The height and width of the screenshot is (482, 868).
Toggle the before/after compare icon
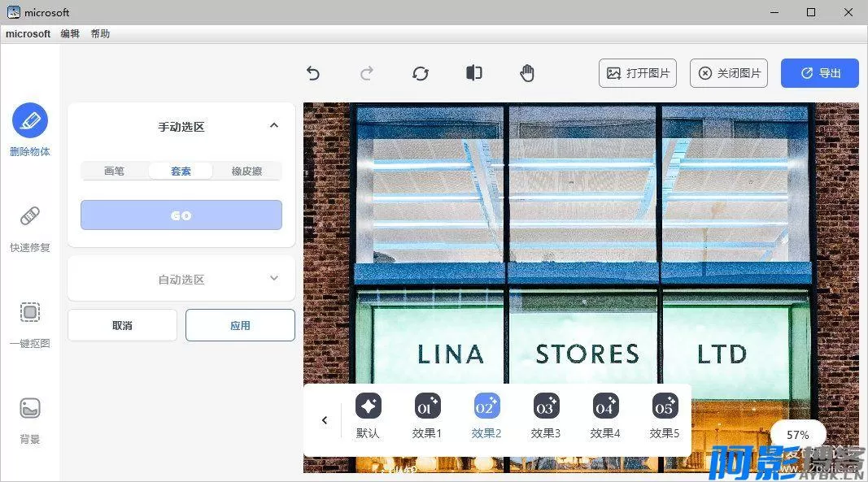[x=474, y=73]
